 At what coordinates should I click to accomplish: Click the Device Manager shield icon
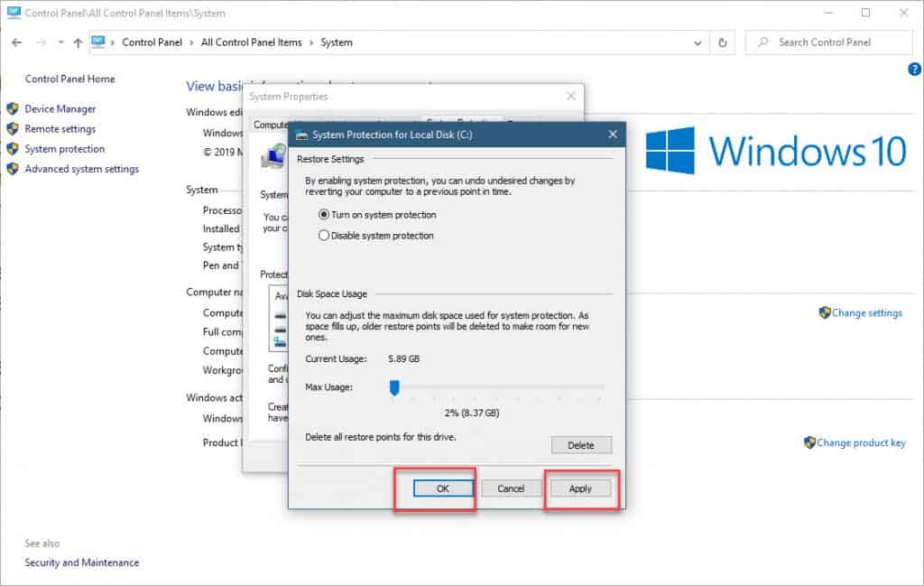(13, 108)
